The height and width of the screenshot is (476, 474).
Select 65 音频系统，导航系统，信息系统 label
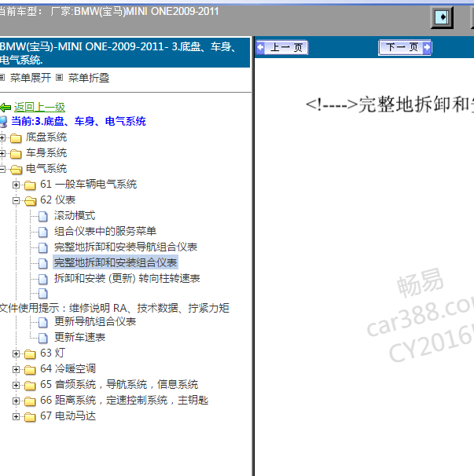119,385
